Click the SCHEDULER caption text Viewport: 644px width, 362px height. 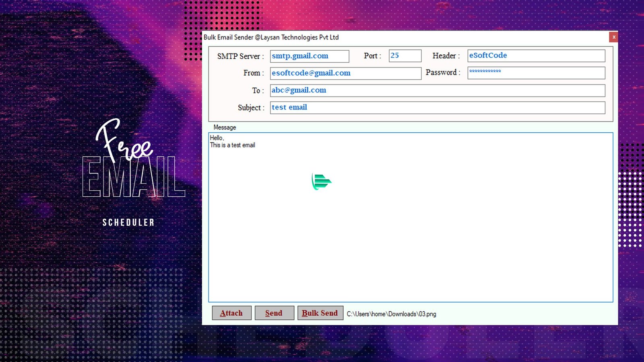[128, 222]
